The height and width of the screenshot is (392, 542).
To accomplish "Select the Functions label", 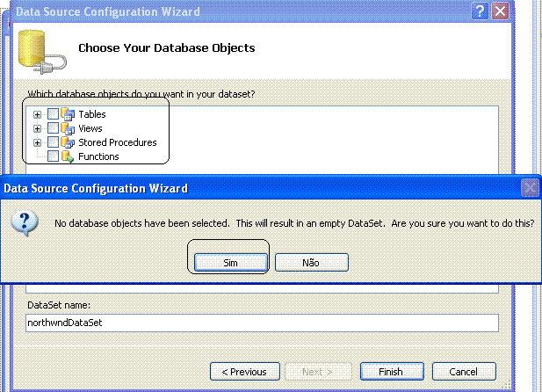I will pyautogui.click(x=98, y=156).
